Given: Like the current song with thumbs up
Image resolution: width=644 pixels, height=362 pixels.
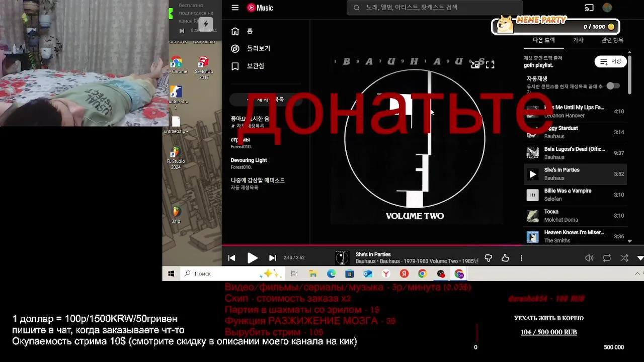Looking at the screenshot, I should [505, 258].
